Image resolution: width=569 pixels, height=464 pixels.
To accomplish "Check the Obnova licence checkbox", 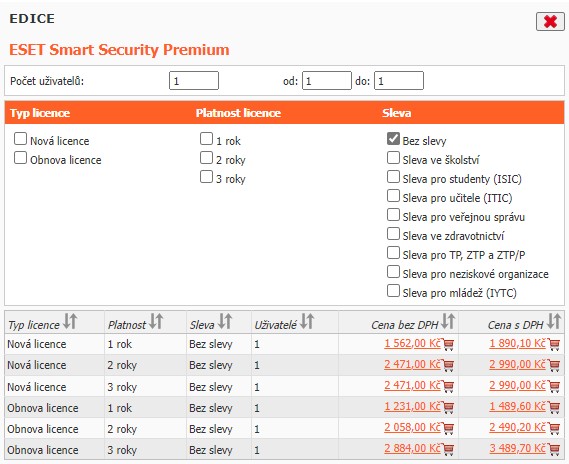I will [20, 158].
